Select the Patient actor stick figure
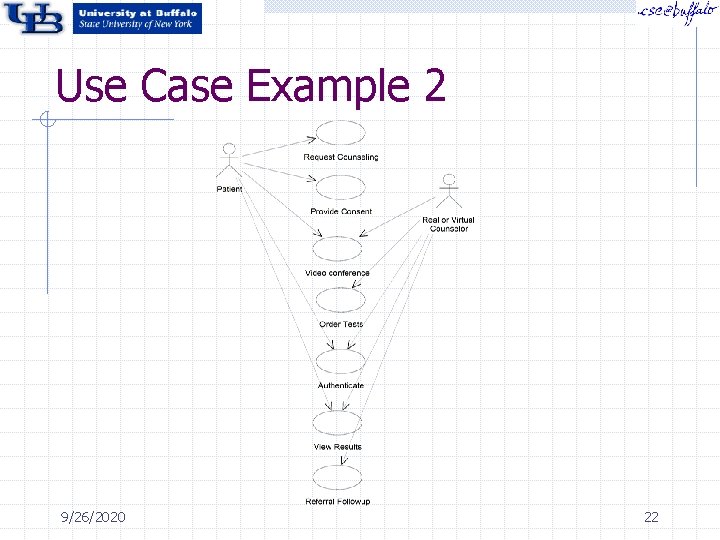 point(229,160)
